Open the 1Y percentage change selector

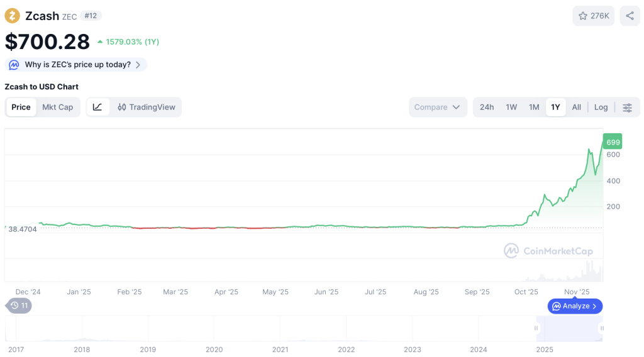(x=133, y=42)
